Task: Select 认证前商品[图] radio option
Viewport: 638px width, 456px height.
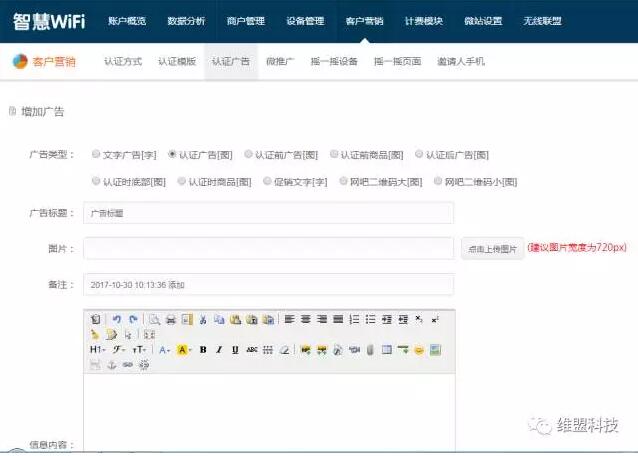Action: (x=334, y=154)
